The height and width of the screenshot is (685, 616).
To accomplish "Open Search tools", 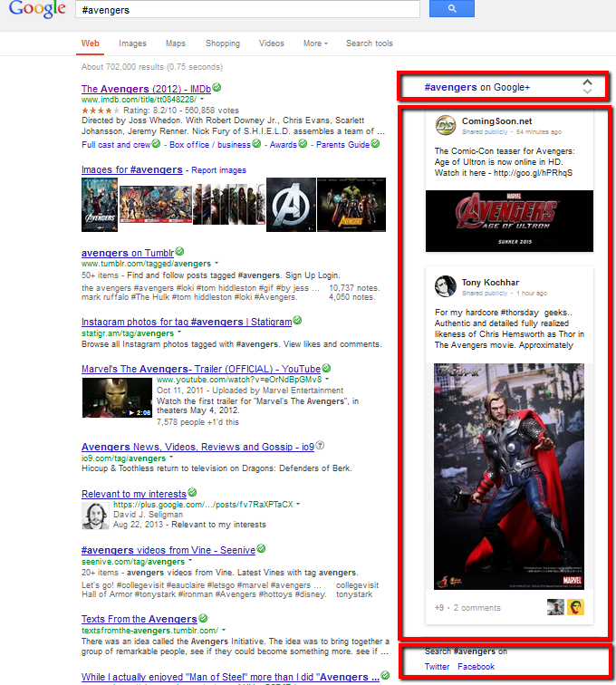I will click(x=370, y=43).
